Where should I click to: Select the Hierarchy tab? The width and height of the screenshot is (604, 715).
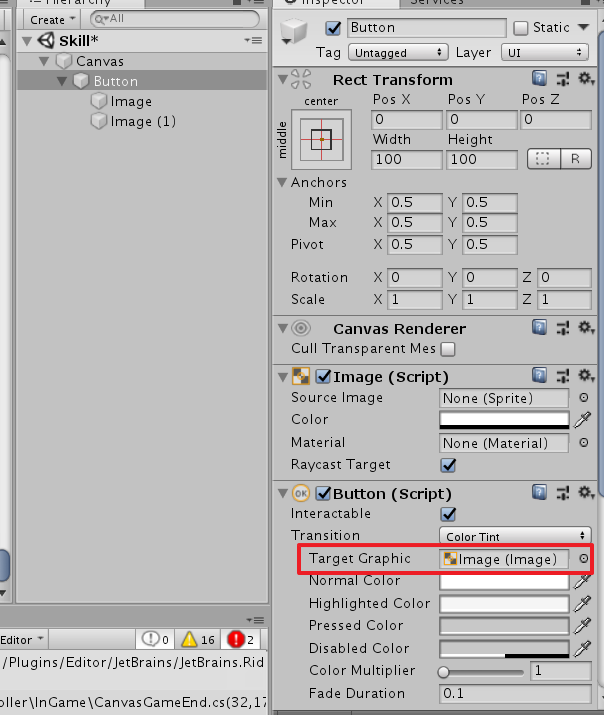pyautogui.click(x=81, y=2)
